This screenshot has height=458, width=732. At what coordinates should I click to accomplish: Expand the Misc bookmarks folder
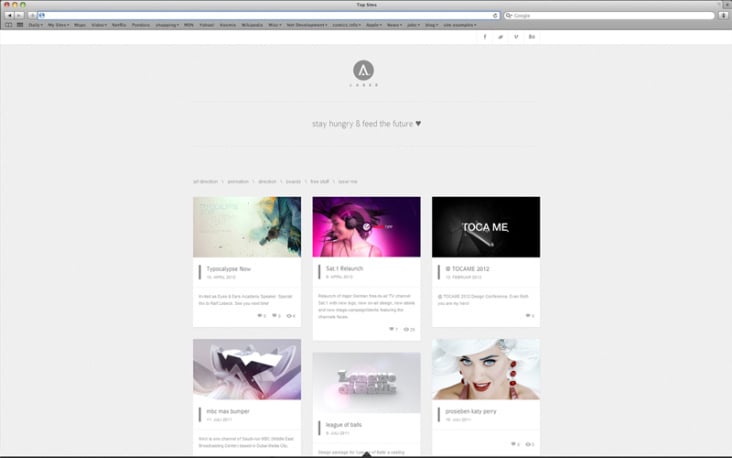click(274, 25)
